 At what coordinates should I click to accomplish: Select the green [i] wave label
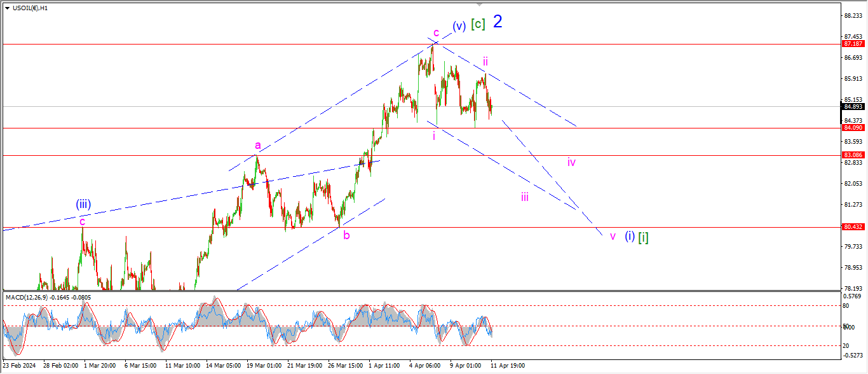click(643, 237)
